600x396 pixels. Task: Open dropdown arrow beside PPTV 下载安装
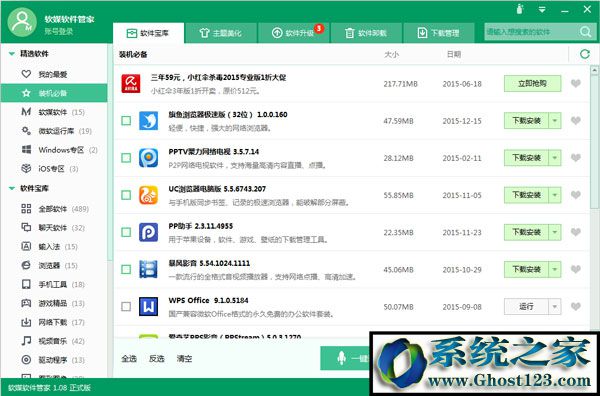(555, 158)
